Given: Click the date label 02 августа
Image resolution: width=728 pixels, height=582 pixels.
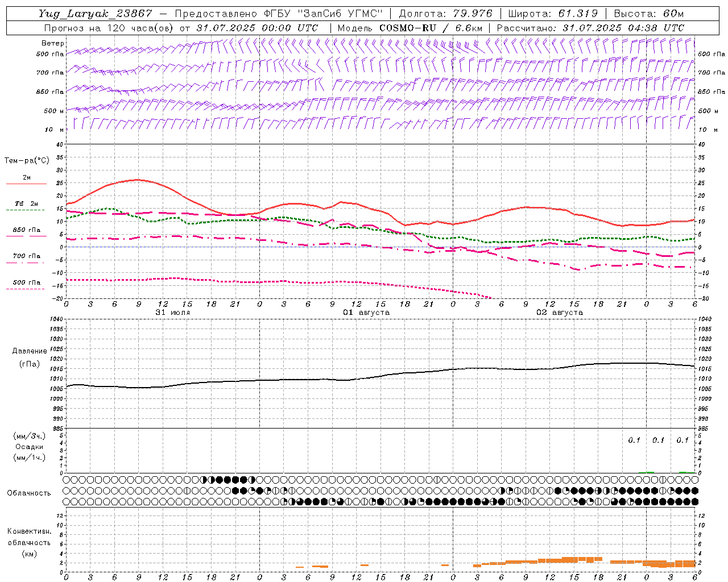Looking at the screenshot, I should (x=560, y=313).
